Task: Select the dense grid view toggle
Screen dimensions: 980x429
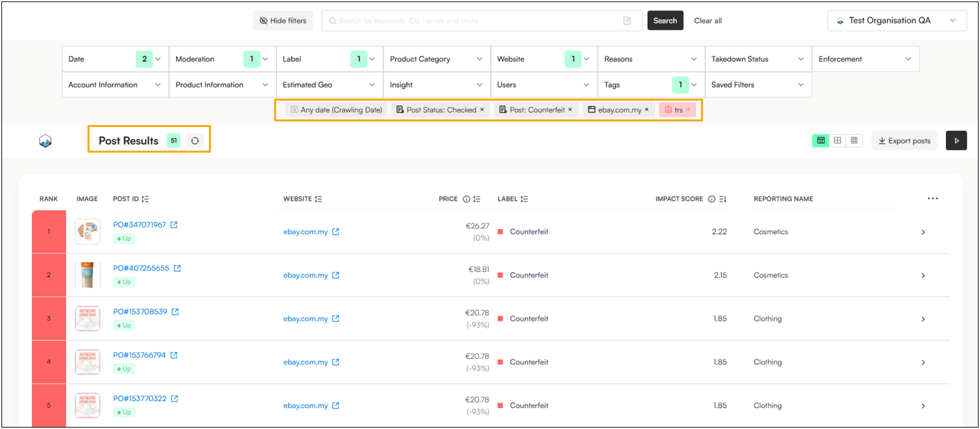Action: (x=854, y=141)
